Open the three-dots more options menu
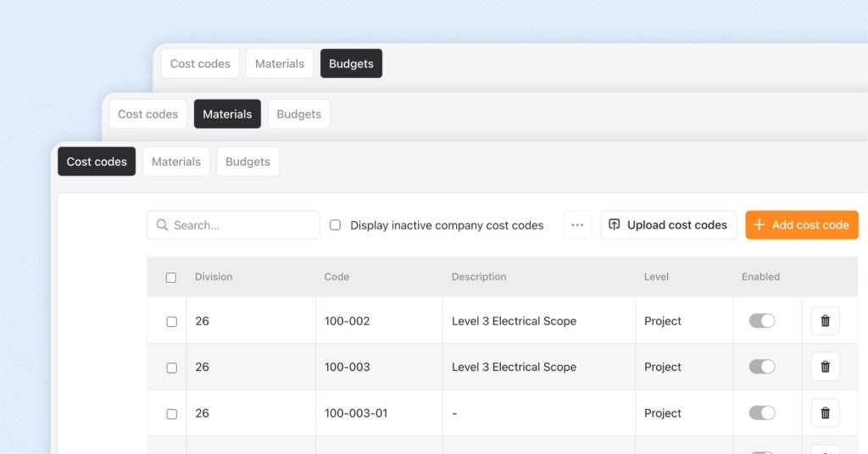 tap(577, 225)
